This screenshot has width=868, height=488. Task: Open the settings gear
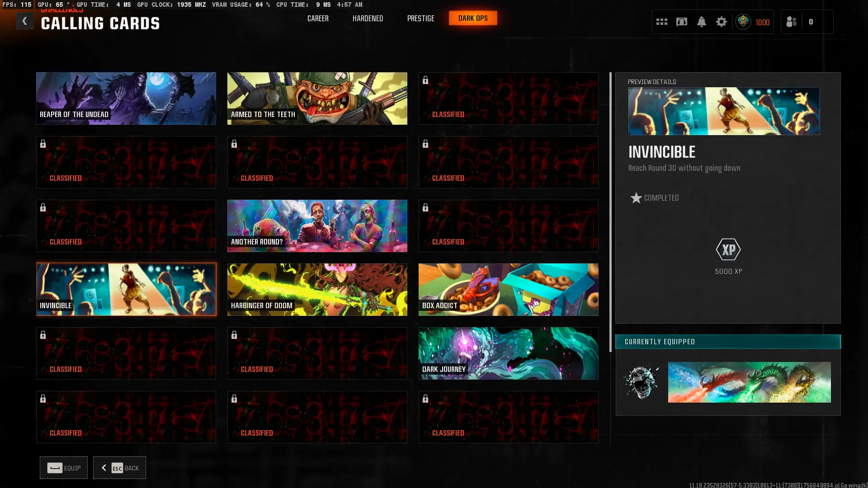[722, 22]
